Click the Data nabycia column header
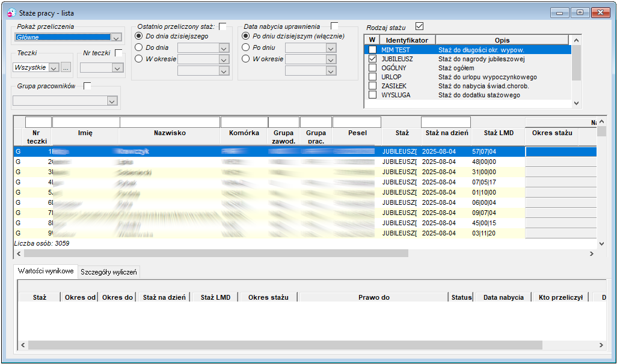 coord(503,297)
